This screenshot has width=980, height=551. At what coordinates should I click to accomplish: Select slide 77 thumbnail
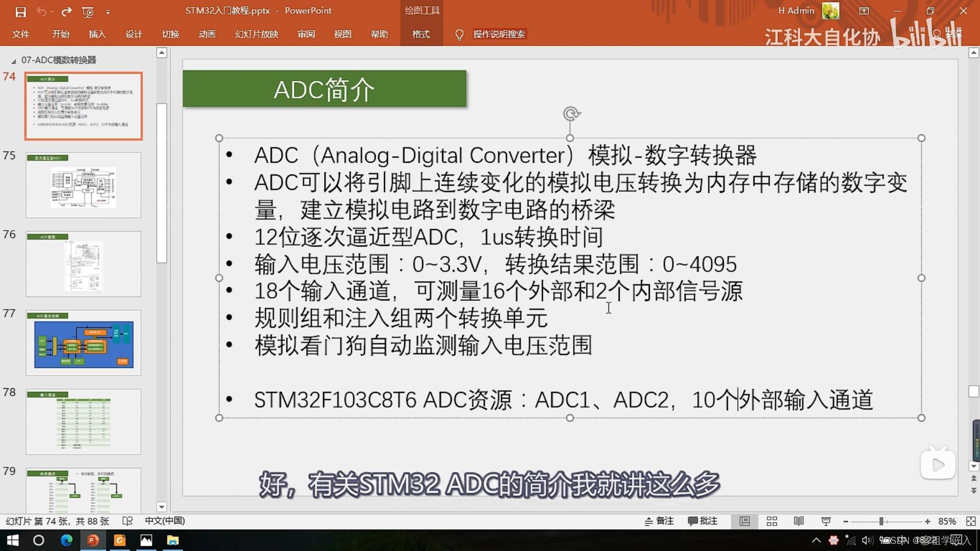[x=84, y=343]
